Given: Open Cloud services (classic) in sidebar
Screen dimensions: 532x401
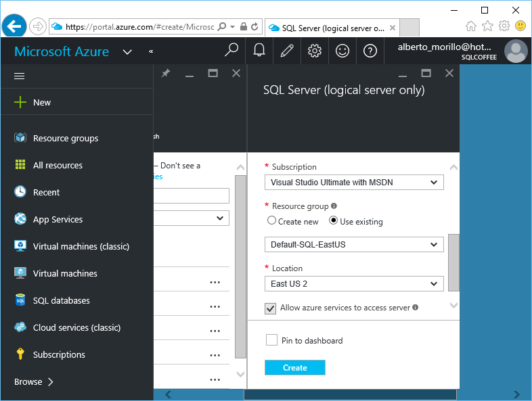Looking at the screenshot, I should (x=76, y=327).
